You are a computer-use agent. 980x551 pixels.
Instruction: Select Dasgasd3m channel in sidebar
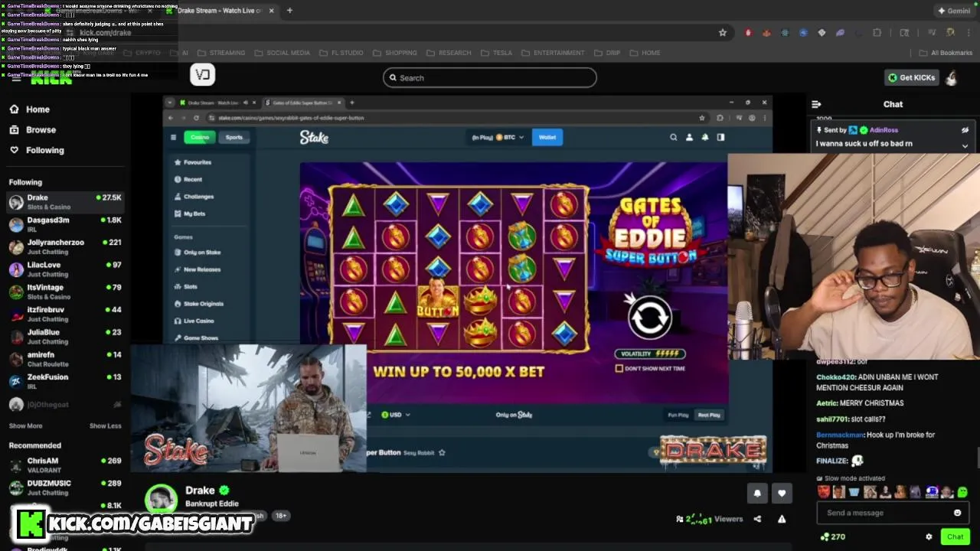pos(65,224)
